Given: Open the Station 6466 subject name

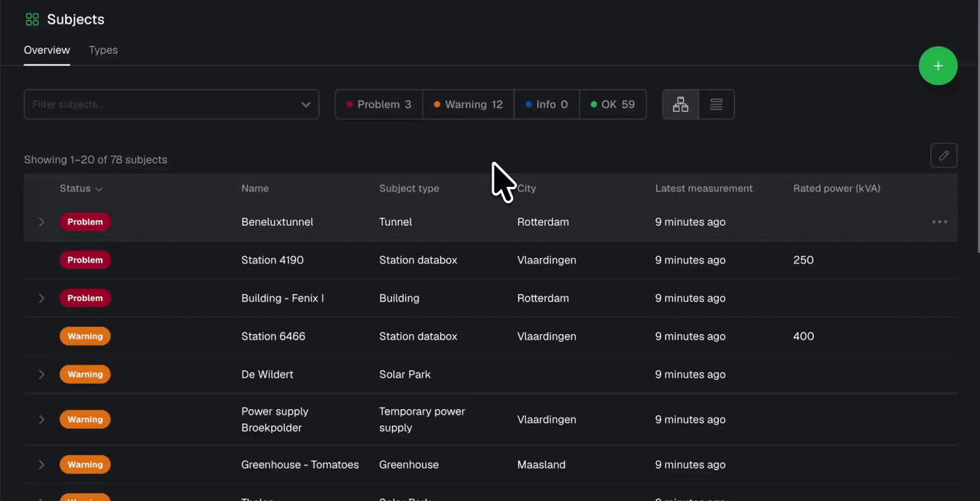Looking at the screenshot, I should click(x=273, y=336).
